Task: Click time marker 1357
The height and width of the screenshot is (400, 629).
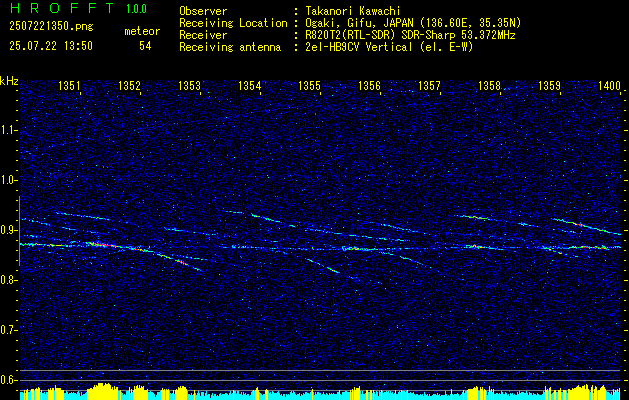Action: pos(429,85)
